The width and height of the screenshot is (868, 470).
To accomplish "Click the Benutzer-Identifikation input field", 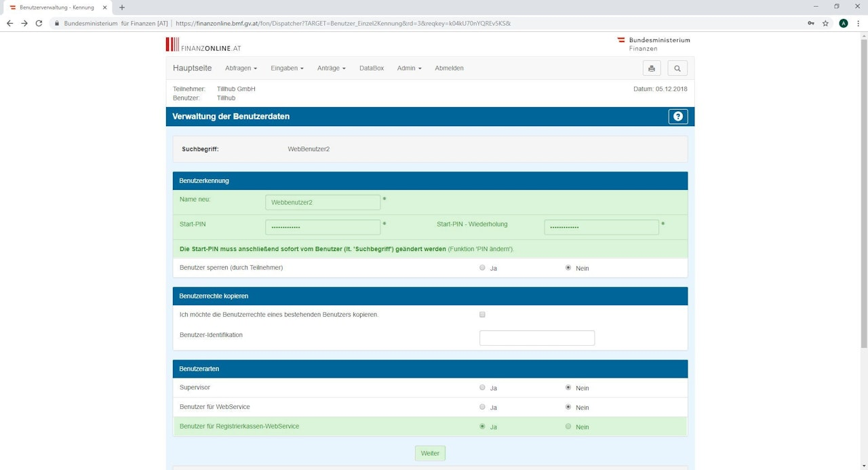I will coord(536,338).
